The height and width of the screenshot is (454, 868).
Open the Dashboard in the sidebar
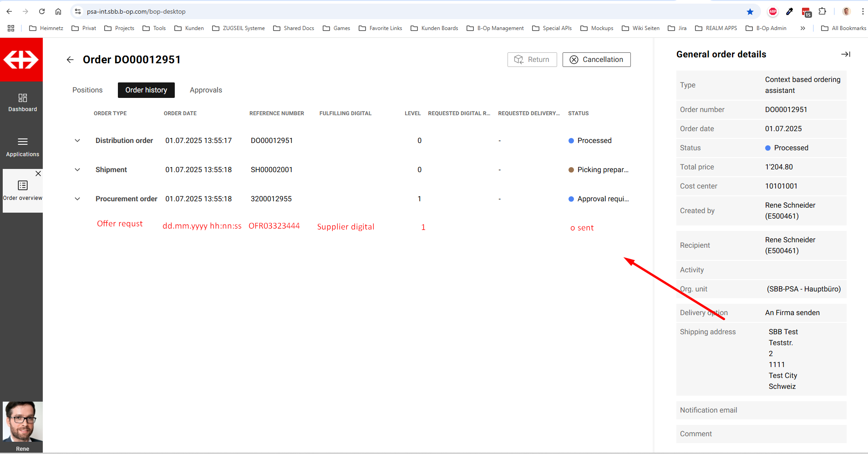(x=22, y=102)
